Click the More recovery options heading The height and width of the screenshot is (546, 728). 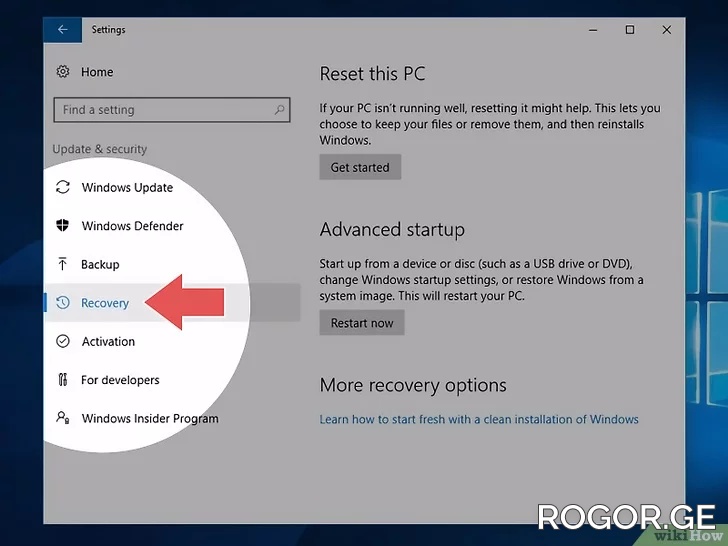pyautogui.click(x=413, y=386)
